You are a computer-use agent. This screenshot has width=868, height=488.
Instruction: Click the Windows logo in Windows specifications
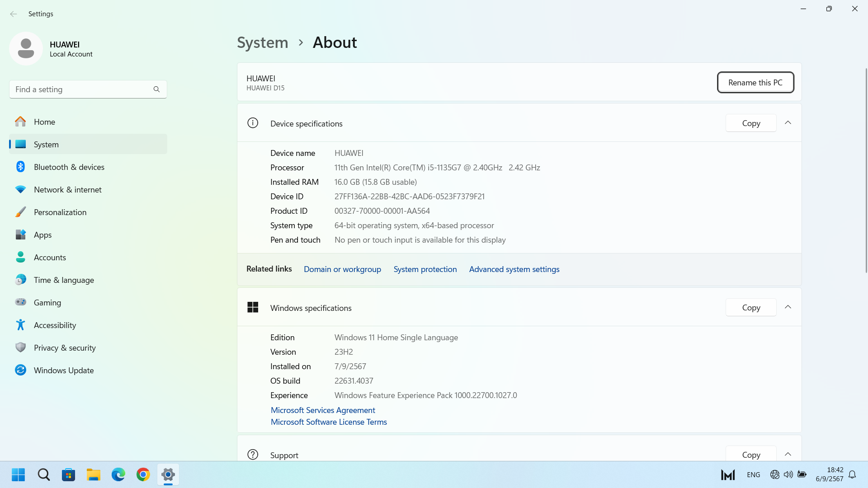click(253, 307)
